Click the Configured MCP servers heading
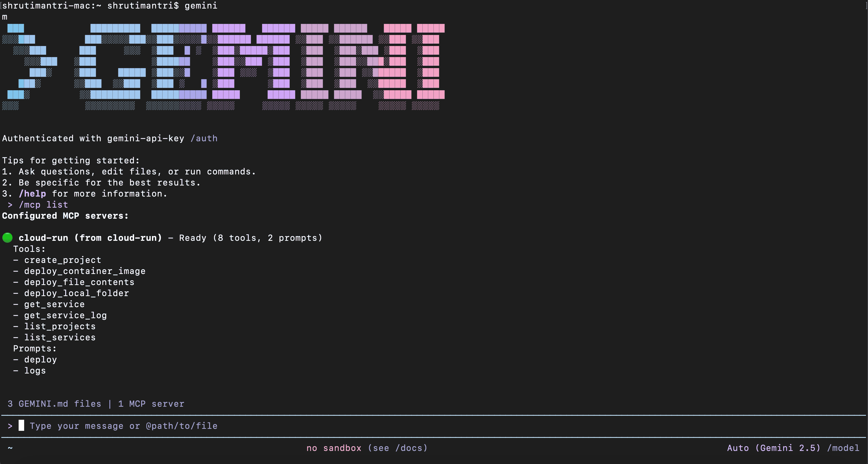The height and width of the screenshot is (464, 868). pos(65,216)
